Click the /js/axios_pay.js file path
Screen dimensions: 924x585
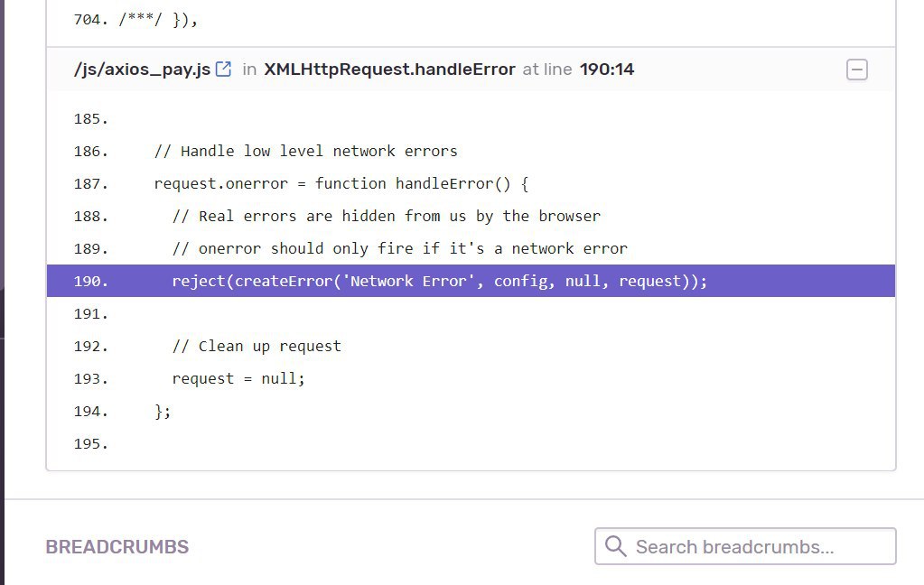(x=142, y=70)
